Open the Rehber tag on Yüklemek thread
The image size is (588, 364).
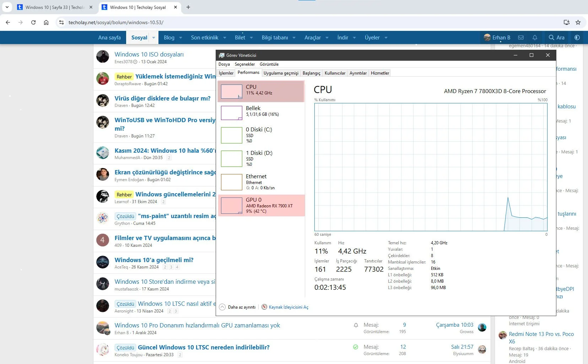point(124,77)
